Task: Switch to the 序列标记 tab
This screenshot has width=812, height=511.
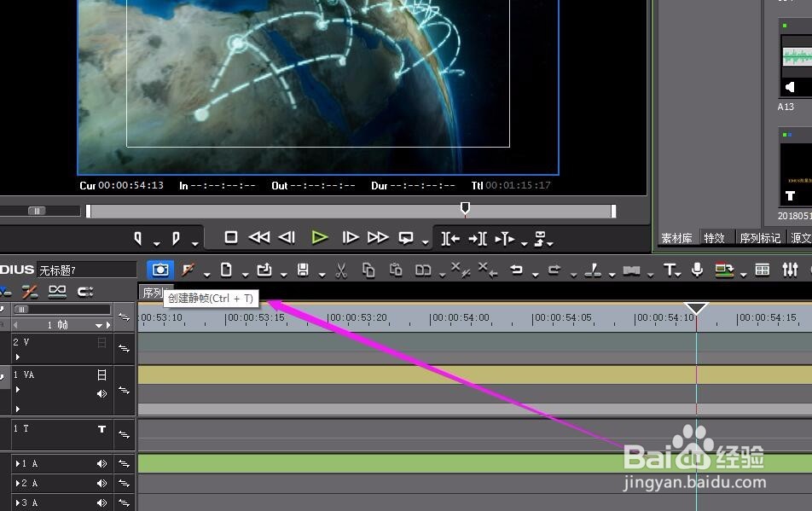Action: coord(760,238)
